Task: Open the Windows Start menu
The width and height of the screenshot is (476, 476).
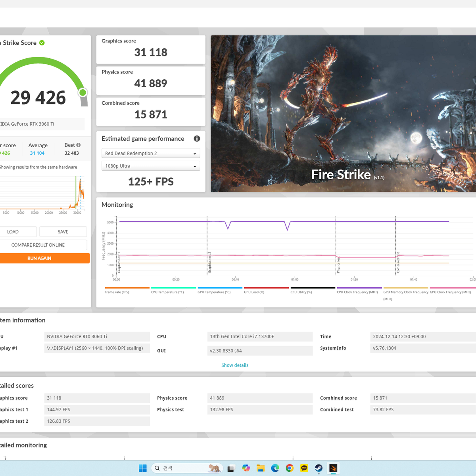Action: pyautogui.click(x=143, y=468)
